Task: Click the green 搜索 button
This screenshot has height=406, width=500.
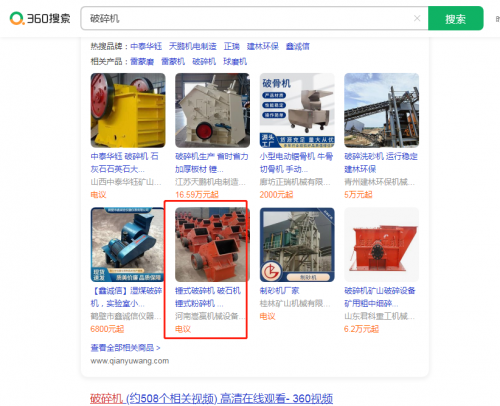Action: coord(455,18)
